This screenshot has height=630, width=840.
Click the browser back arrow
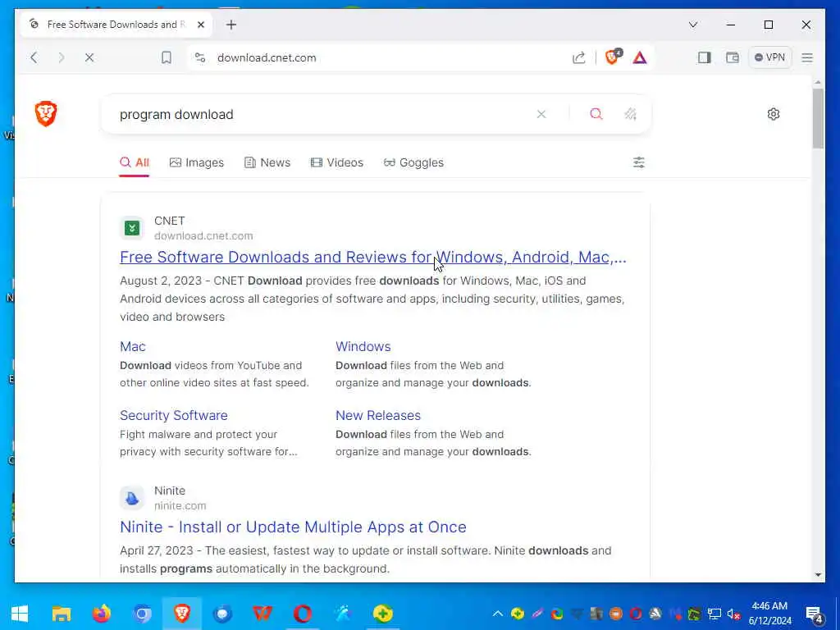34,57
